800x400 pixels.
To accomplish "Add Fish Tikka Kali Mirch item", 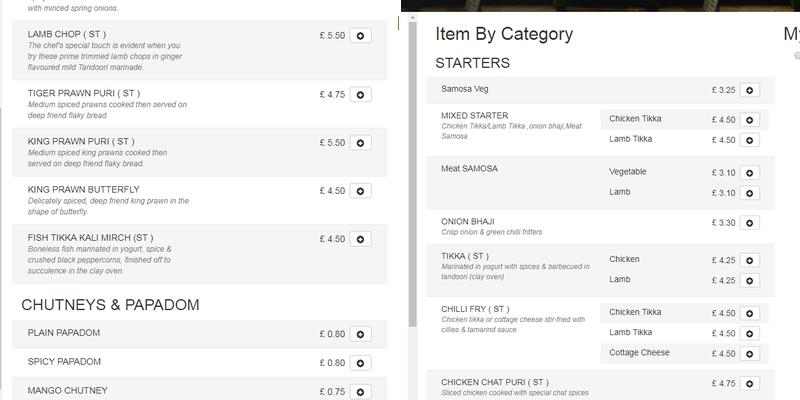I will (x=361, y=239).
